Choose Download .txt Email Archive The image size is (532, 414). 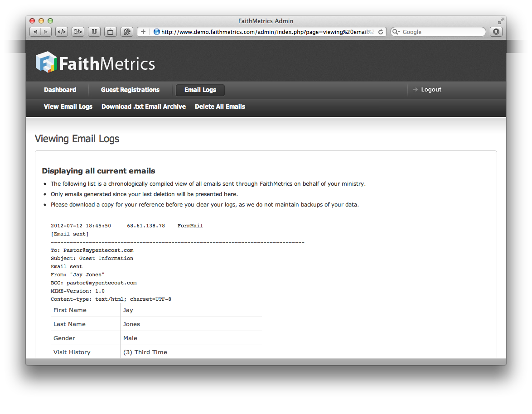click(144, 106)
